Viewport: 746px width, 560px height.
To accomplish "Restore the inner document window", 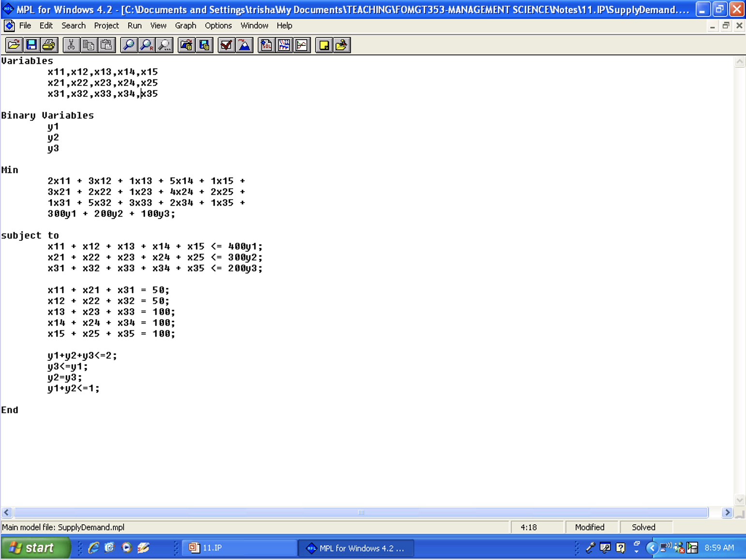I will 726,26.
